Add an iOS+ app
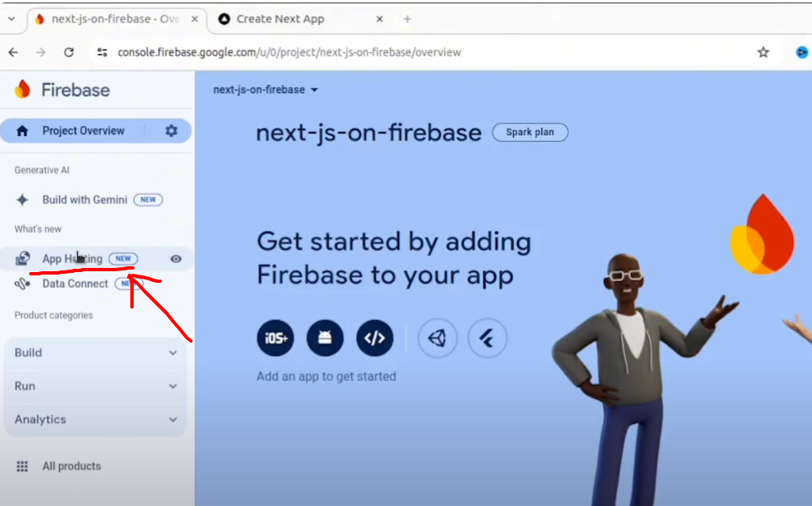Image resolution: width=812 pixels, height=506 pixels. point(276,338)
